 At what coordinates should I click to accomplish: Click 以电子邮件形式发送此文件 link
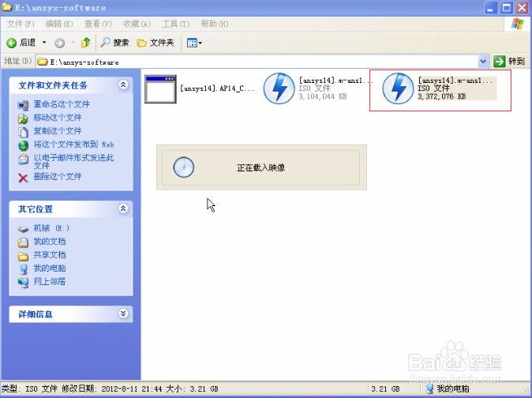[x=73, y=162]
